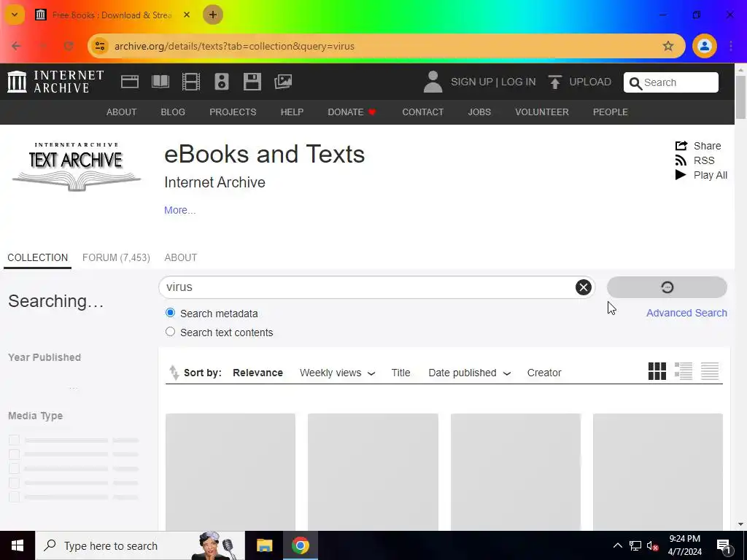
Task: Click the browser address bar URL
Action: [234, 46]
